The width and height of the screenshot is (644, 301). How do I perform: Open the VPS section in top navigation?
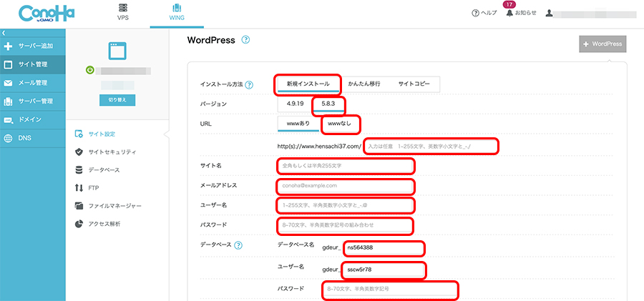pos(123,12)
